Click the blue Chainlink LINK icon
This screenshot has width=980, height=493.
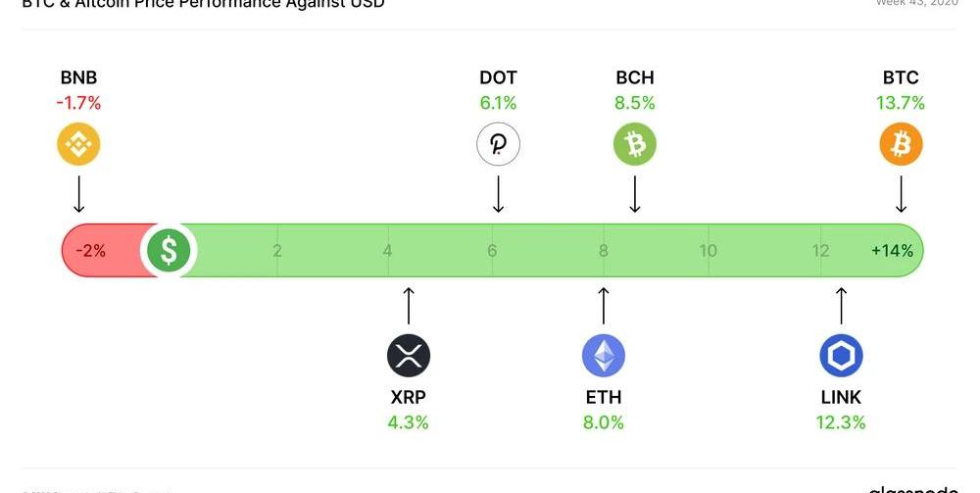tap(841, 356)
